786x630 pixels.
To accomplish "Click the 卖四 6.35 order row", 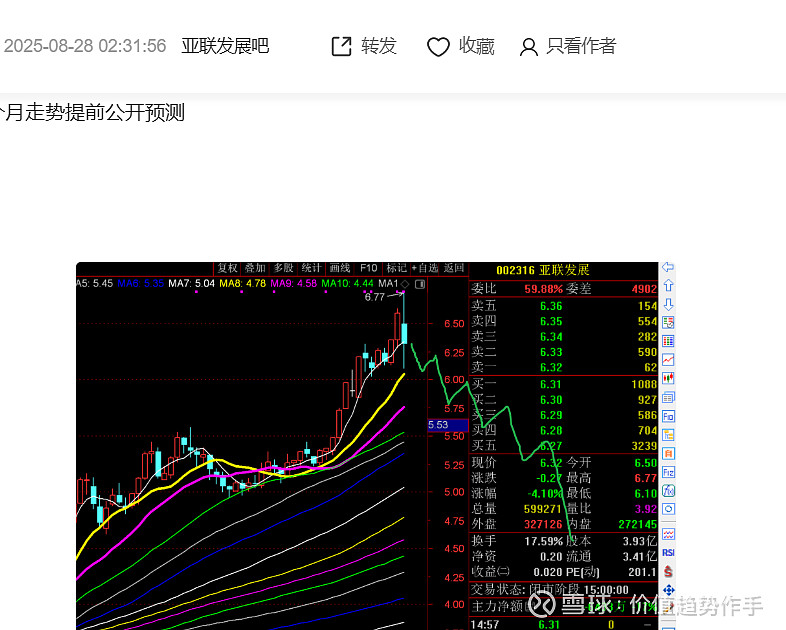I will pos(563,321).
